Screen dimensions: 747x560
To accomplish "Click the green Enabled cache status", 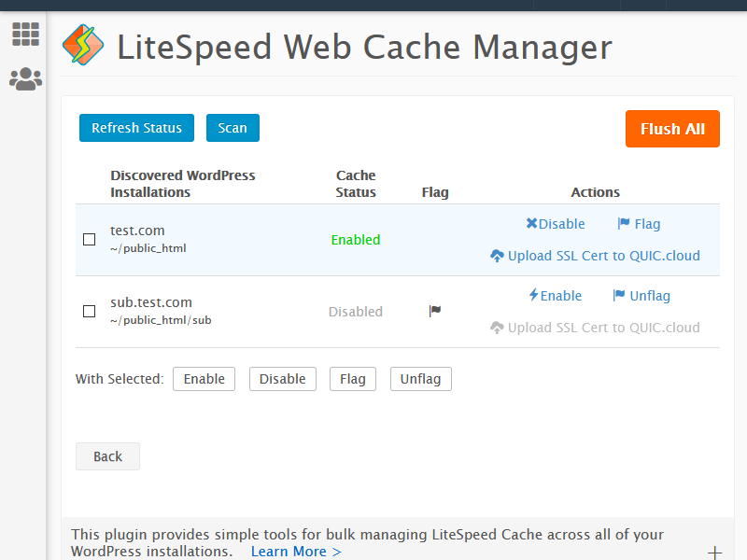I will tap(356, 240).
